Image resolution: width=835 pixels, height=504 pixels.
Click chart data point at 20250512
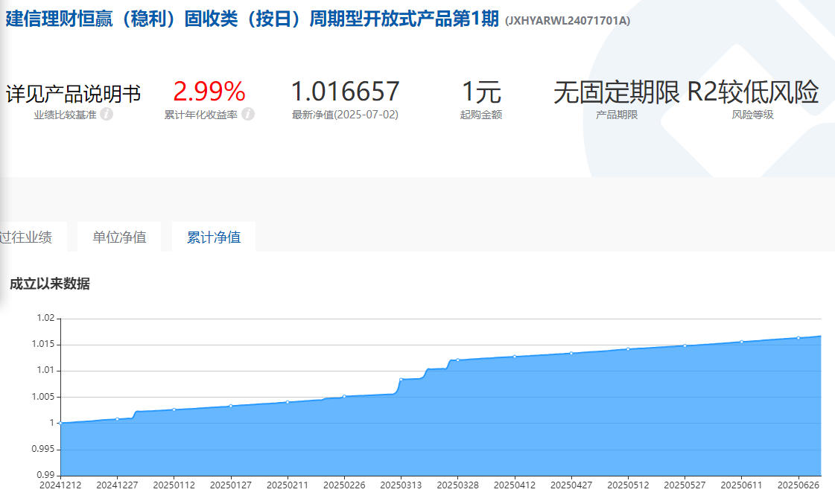pyautogui.click(x=628, y=349)
